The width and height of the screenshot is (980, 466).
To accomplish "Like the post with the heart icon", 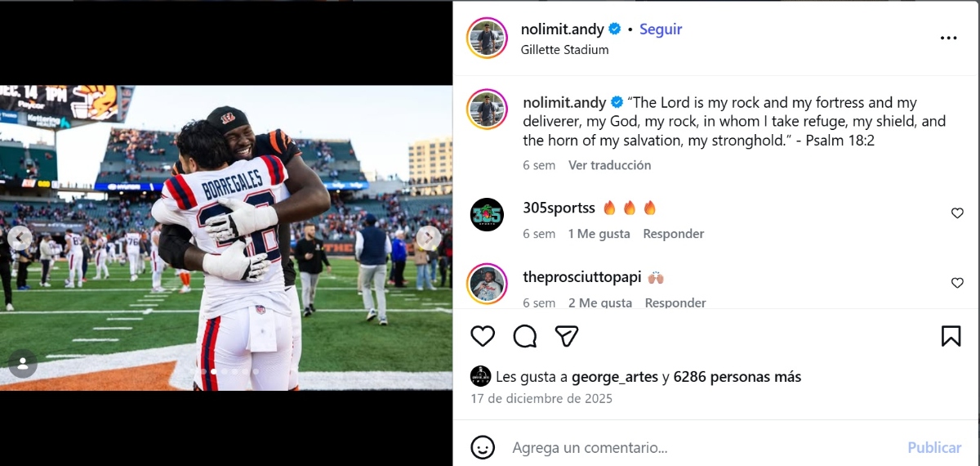I will pyautogui.click(x=483, y=336).
